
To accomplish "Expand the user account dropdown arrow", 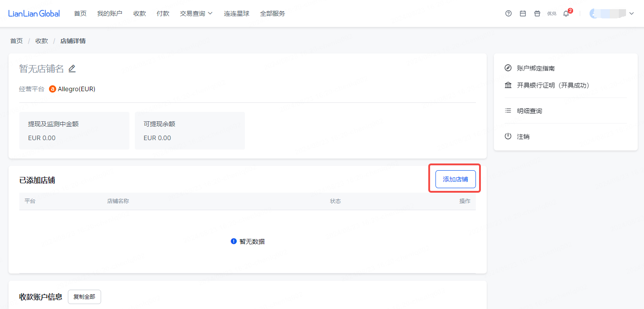I will coord(631,13).
